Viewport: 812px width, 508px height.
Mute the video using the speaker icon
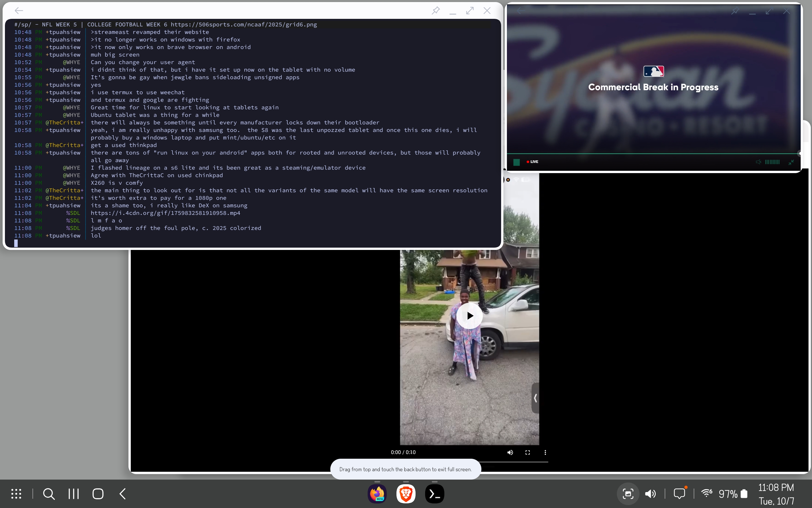point(510,452)
